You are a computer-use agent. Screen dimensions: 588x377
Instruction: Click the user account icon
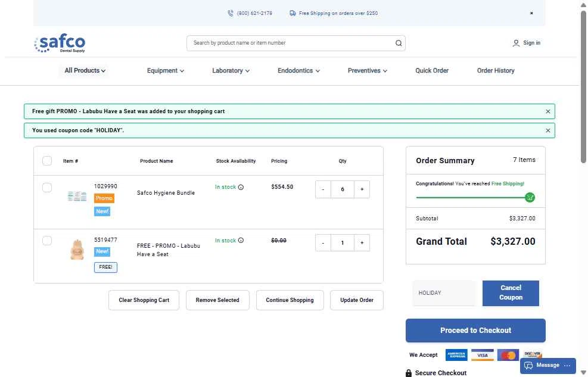516,43
